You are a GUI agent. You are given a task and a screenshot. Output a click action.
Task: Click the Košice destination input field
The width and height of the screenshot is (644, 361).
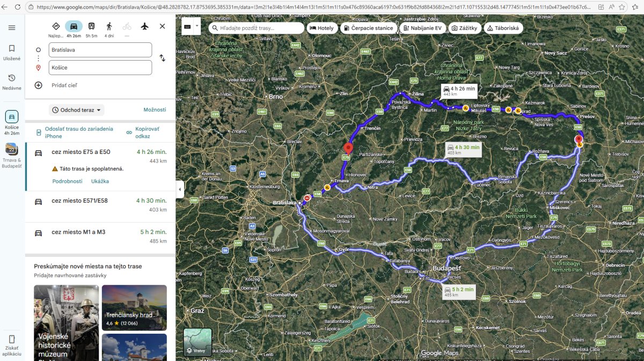coord(100,68)
